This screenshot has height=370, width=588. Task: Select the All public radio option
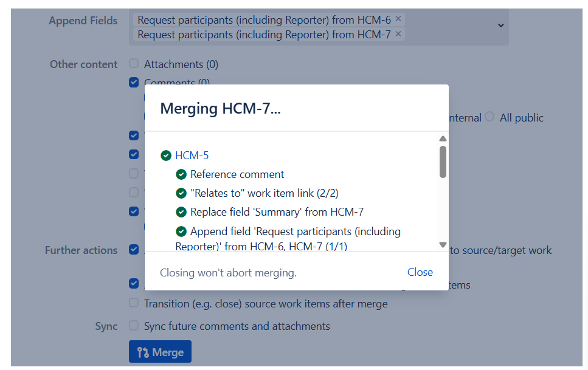pyautogui.click(x=490, y=117)
